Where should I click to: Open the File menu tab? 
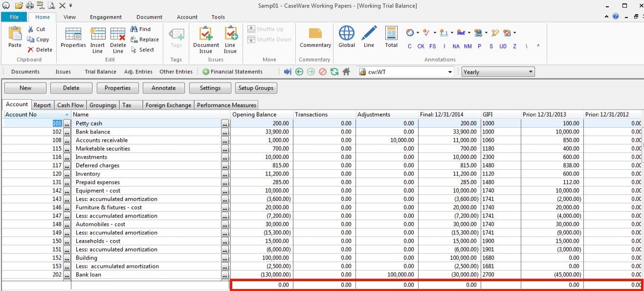(14, 17)
